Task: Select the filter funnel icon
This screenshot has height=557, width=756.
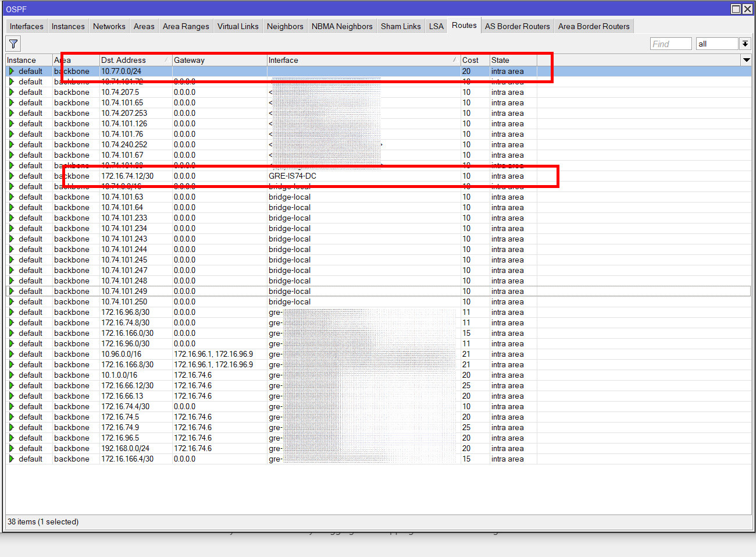Action: tap(13, 43)
